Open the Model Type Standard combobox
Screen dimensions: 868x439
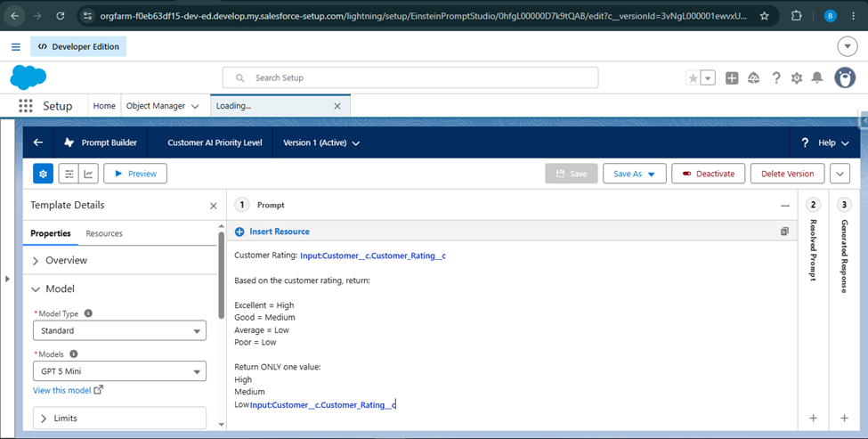pos(119,330)
